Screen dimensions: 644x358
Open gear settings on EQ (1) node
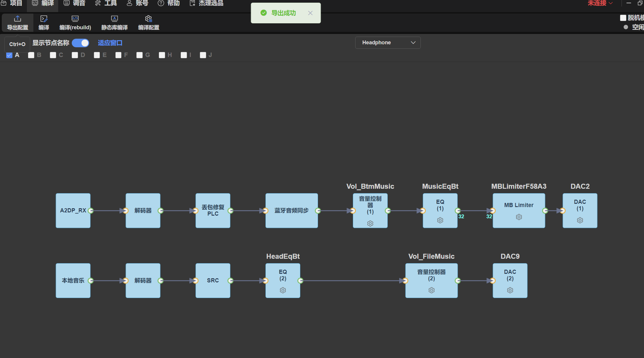coord(440,220)
